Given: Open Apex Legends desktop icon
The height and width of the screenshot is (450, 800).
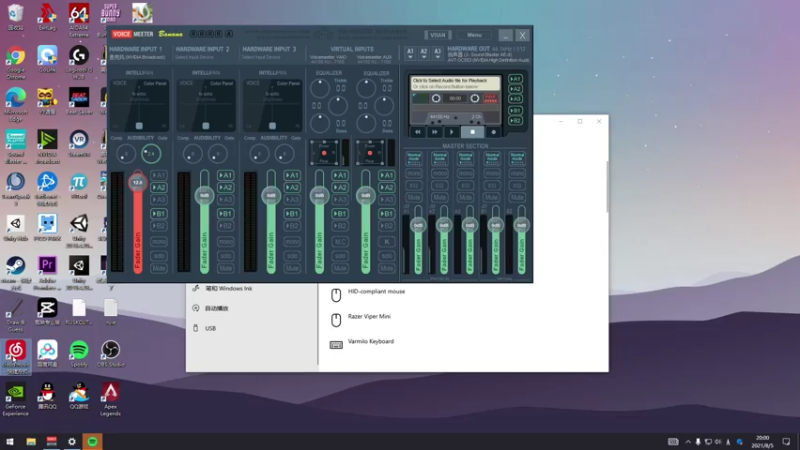Looking at the screenshot, I should point(111,399).
